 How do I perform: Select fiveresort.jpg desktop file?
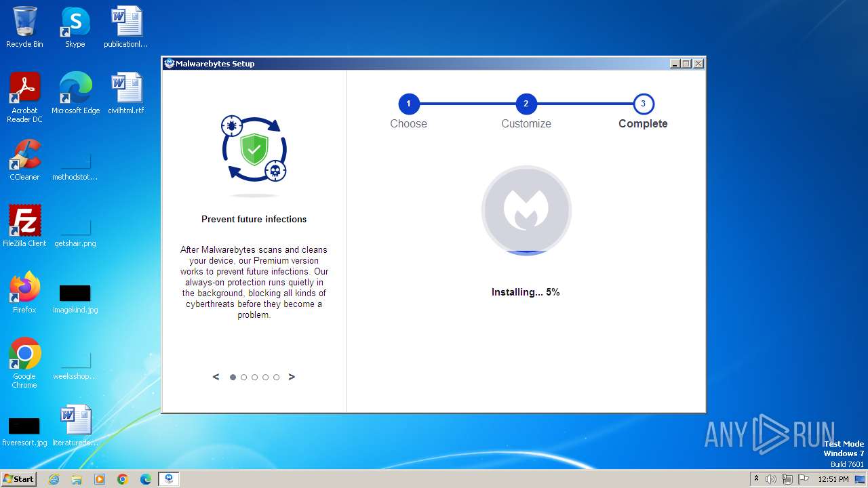click(x=24, y=432)
